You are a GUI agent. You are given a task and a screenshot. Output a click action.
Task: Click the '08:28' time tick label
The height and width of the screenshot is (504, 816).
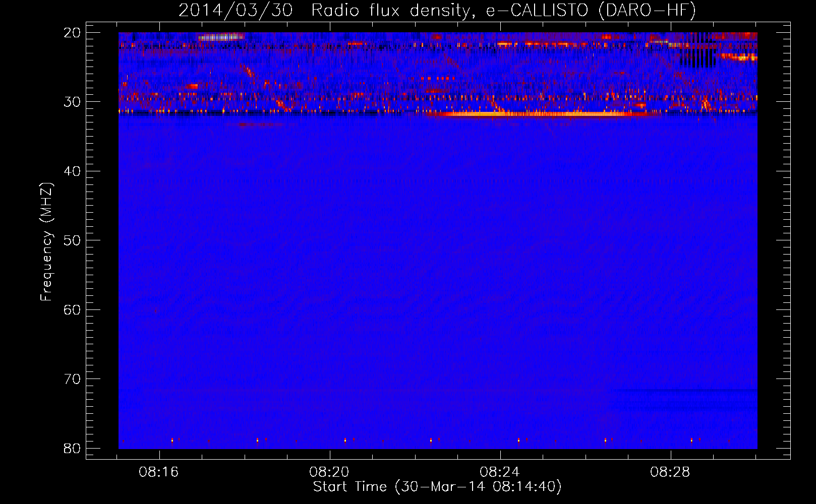[670, 472]
